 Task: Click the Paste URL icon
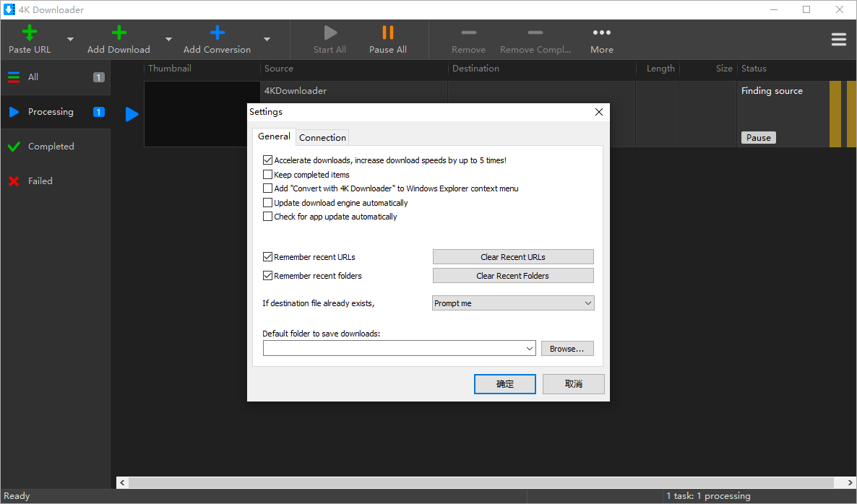(x=29, y=32)
